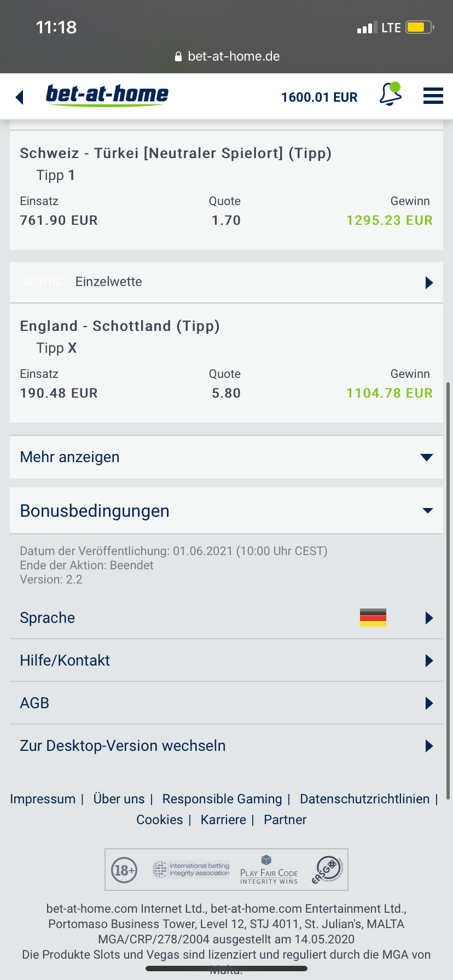Click the bet-at-home logo
The height and width of the screenshot is (980, 453).
click(x=107, y=95)
